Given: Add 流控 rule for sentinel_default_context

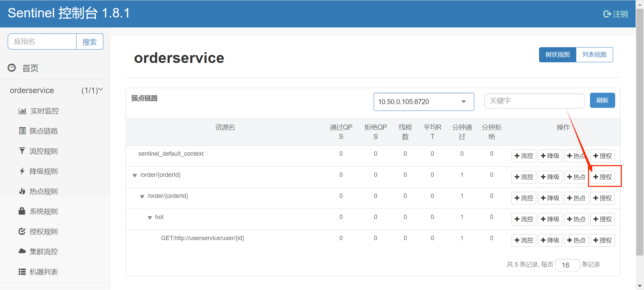Looking at the screenshot, I should click(524, 156).
